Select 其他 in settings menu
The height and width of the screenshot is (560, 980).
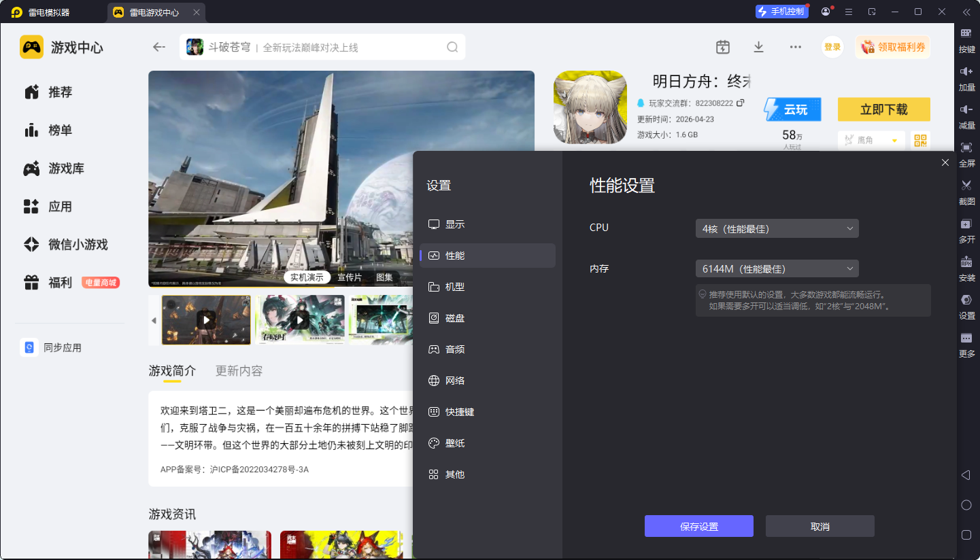[x=488, y=474]
